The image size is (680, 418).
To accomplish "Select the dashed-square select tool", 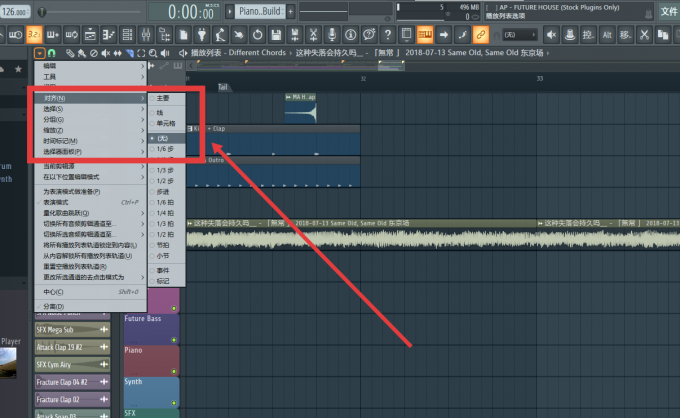I will (141, 53).
